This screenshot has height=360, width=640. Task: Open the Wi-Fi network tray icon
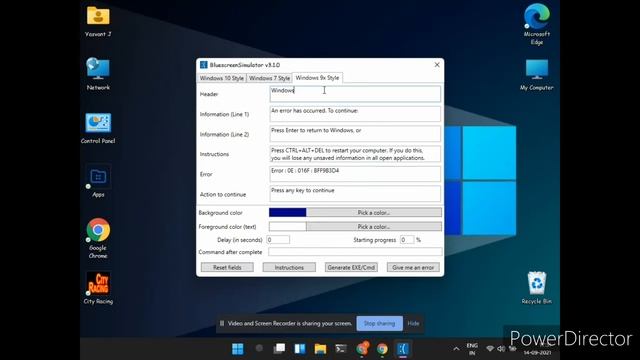click(x=490, y=349)
